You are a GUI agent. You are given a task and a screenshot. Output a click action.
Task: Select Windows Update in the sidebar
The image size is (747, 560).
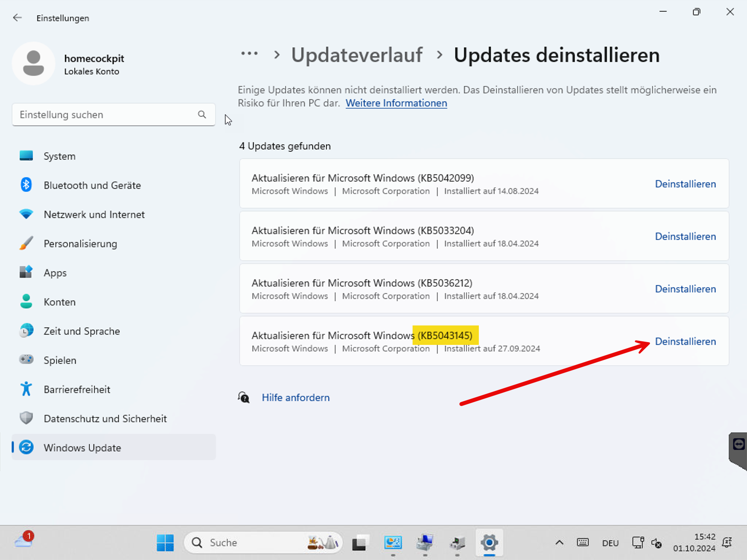click(82, 448)
